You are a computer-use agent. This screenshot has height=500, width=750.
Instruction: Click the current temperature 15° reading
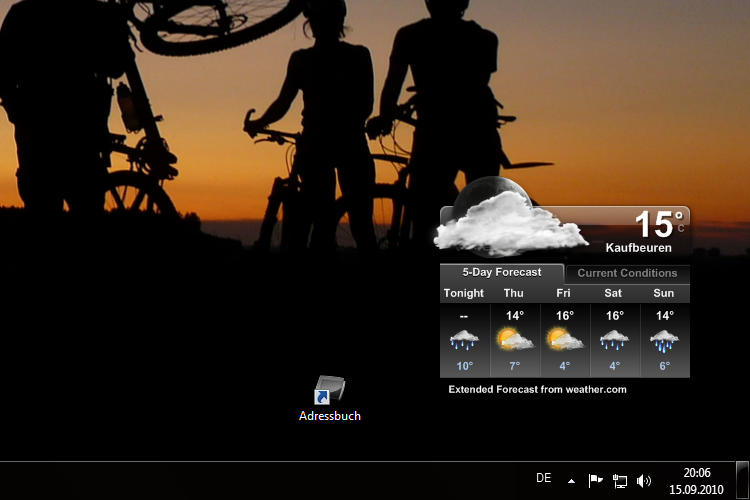click(657, 223)
